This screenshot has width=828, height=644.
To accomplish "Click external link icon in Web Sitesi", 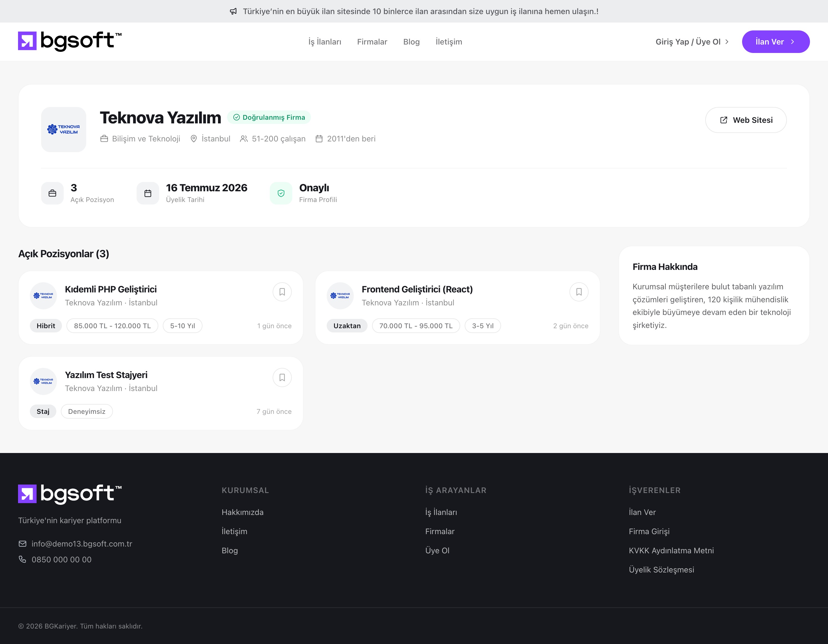I will pyautogui.click(x=723, y=120).
